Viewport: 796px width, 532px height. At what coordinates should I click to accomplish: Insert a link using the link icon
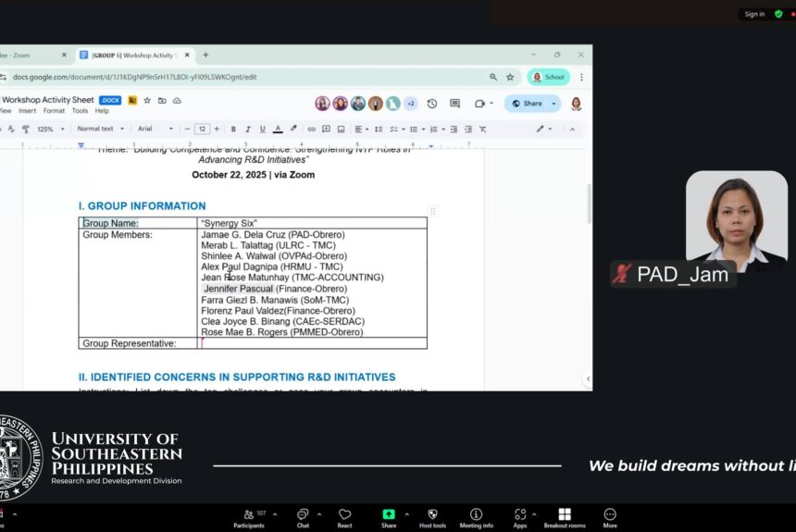[x=311, y=130]
